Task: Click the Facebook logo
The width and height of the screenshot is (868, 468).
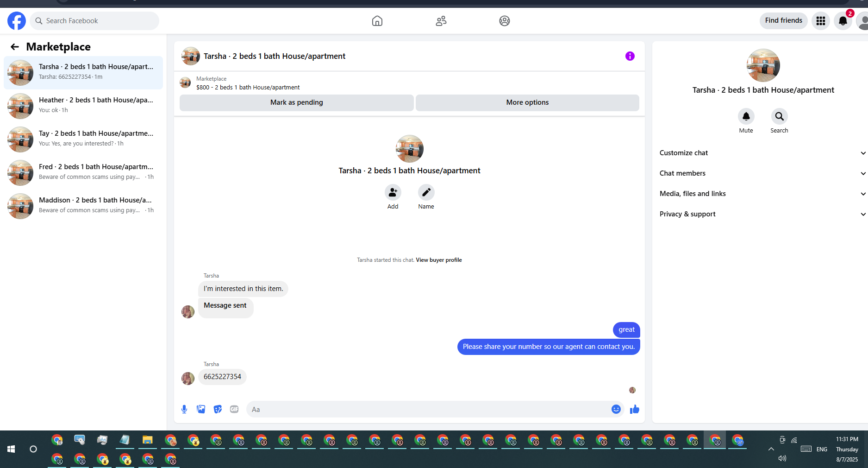Action: pos(17,21)
